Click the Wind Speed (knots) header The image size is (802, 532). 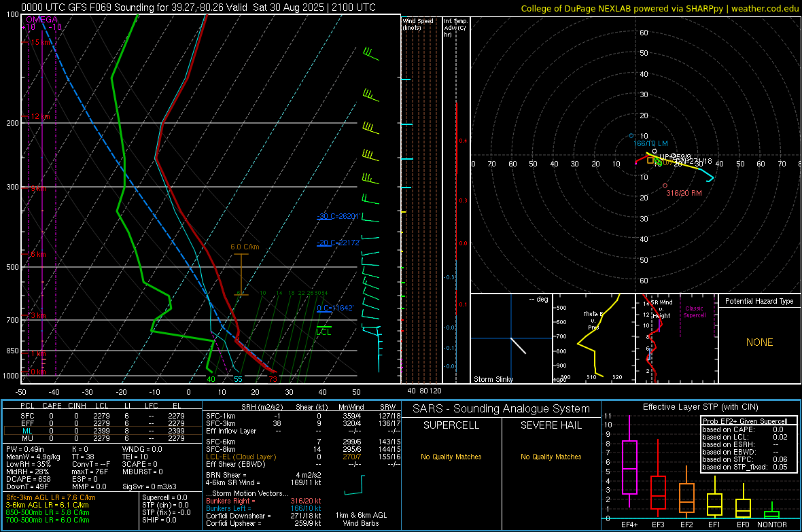tap(417, 24)
